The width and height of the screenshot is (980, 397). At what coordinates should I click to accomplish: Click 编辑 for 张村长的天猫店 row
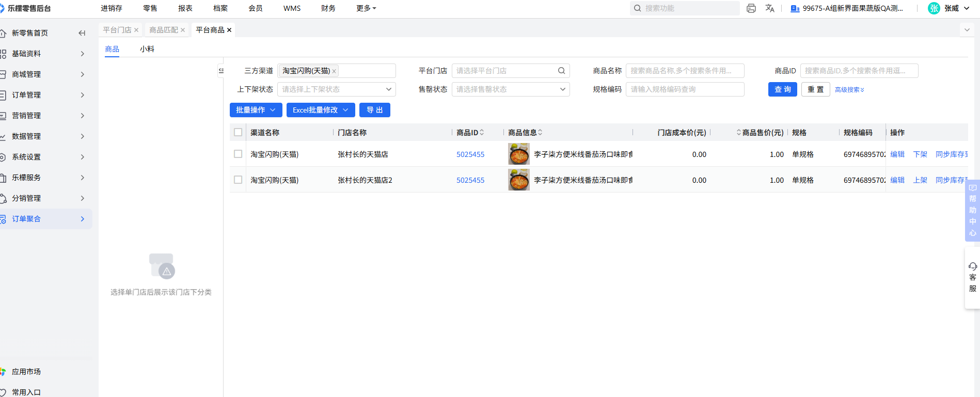[897, 154]
